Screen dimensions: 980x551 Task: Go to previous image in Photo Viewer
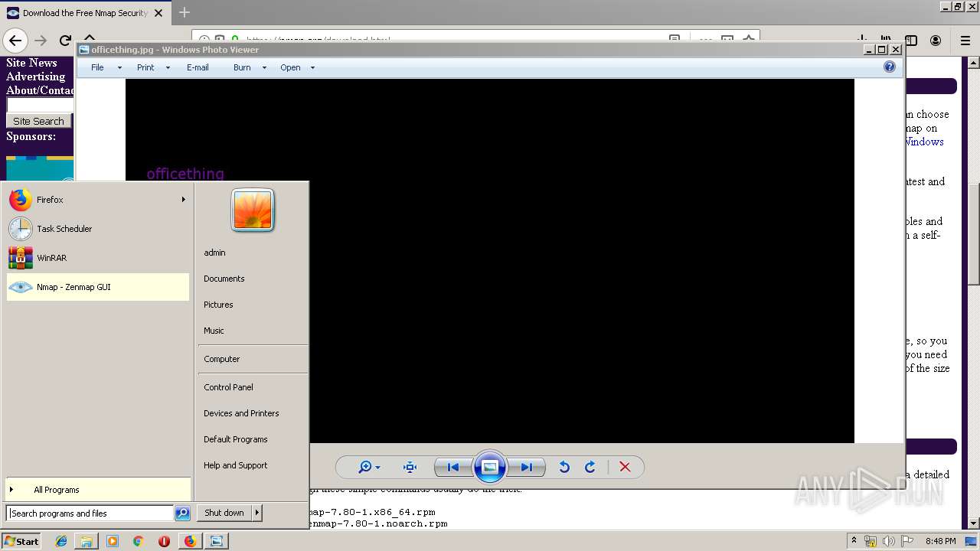click(453, 467)
